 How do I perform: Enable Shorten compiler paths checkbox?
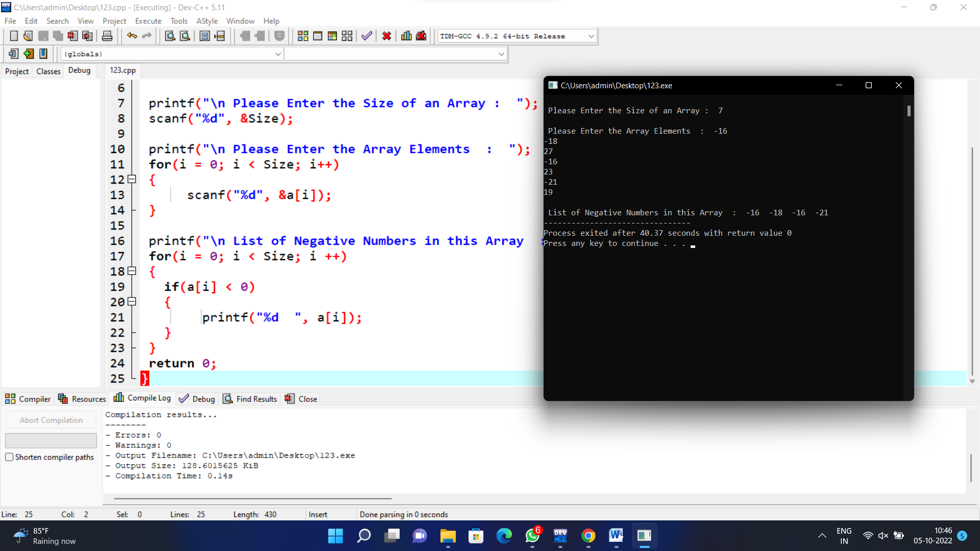[9, 457]
